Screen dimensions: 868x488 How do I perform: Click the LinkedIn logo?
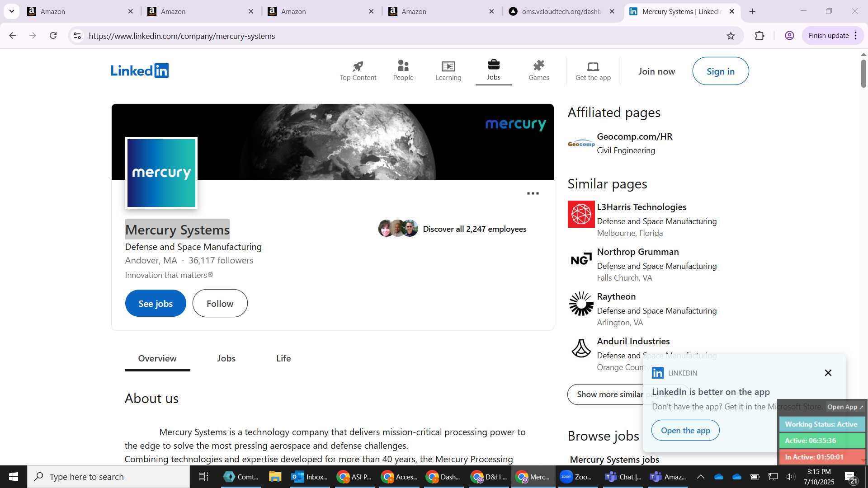pyautogui.click(x=140, y=70)
